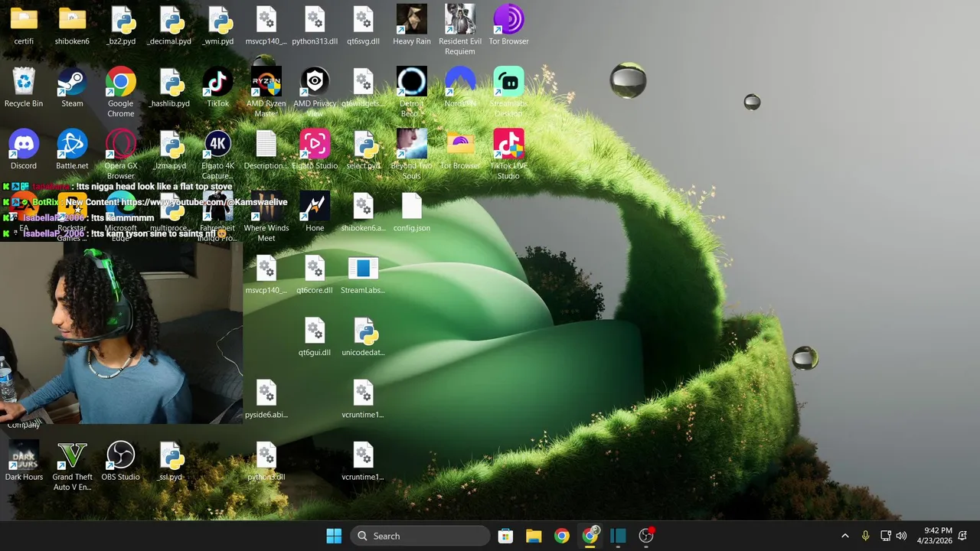Select the _lzma.pyd file

(x=169, y=150)
